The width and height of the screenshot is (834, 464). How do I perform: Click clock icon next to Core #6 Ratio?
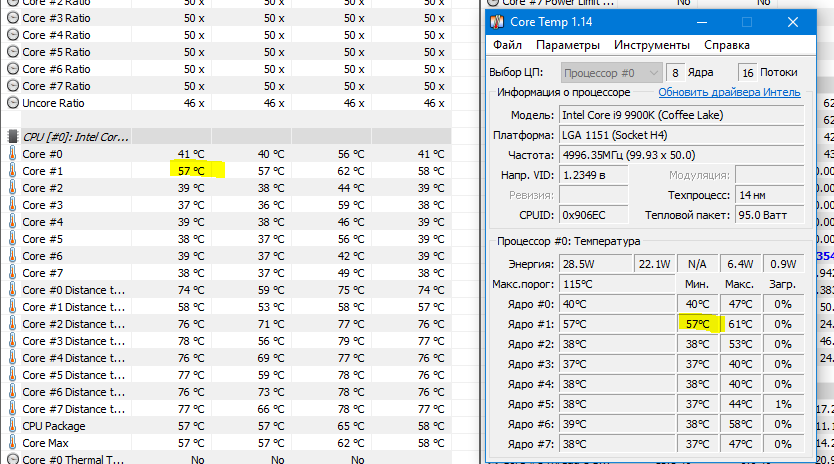12,69
